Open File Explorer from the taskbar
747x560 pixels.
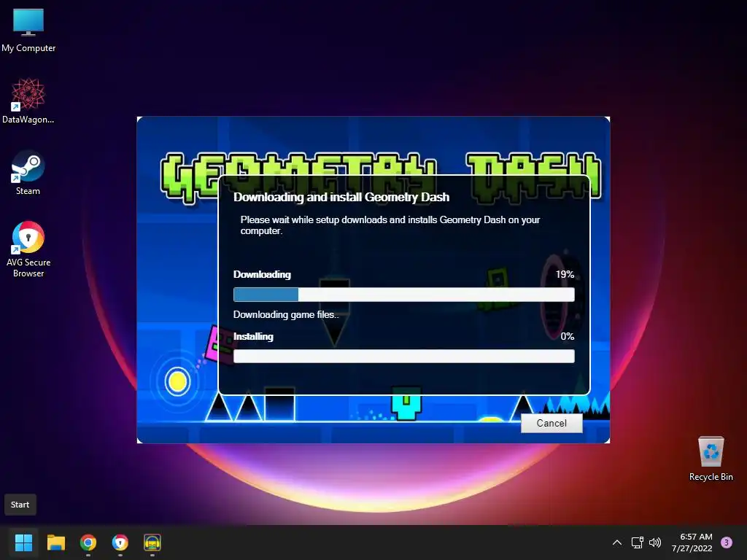click(55, 542)
